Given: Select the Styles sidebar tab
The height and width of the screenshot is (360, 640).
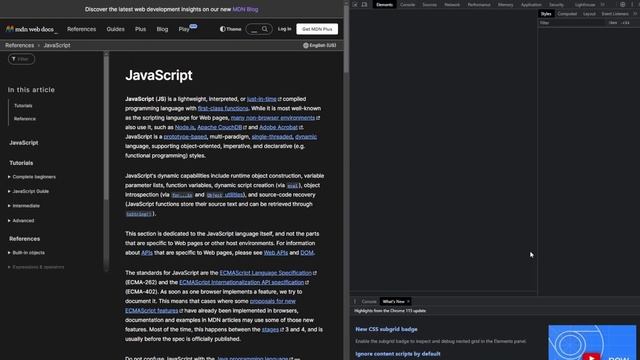Looking at the screenshot, I should click(546, 14).
